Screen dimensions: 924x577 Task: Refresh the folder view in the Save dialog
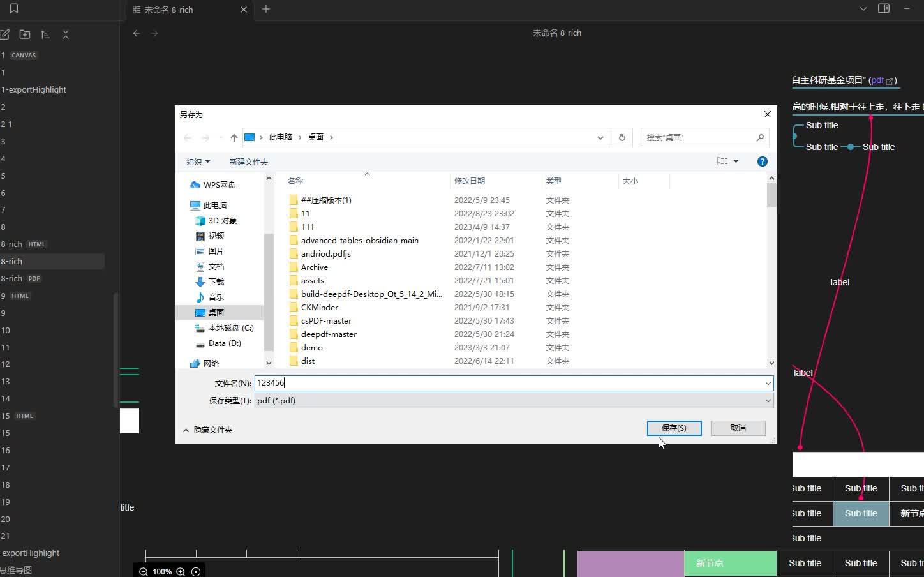(622, 137)
